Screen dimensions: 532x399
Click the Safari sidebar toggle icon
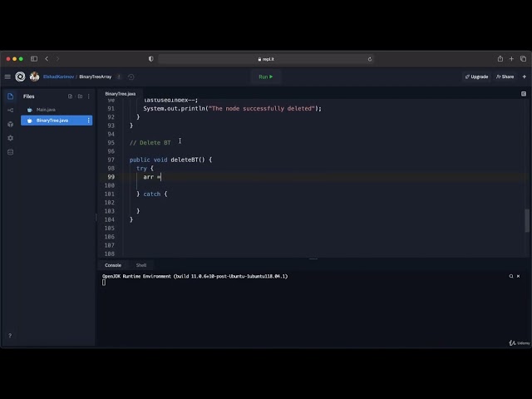point(34,59)
